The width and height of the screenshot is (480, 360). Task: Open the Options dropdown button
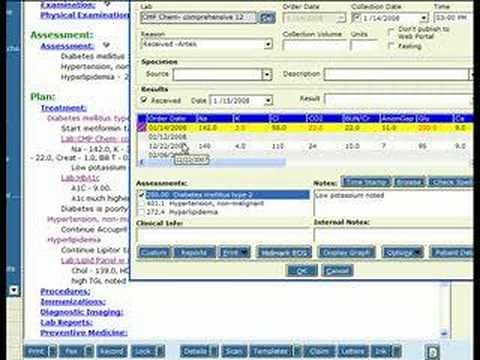click(x=403, y=253)
